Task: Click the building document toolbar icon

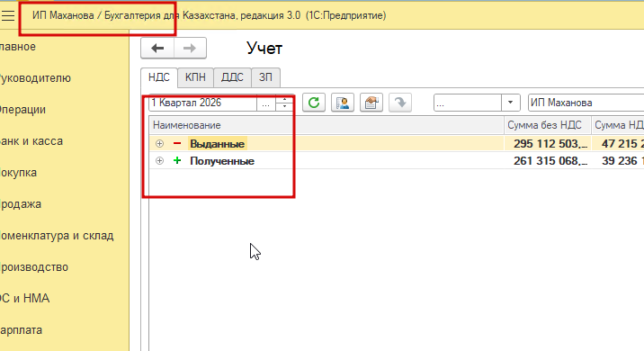Action: click(371, 103)
